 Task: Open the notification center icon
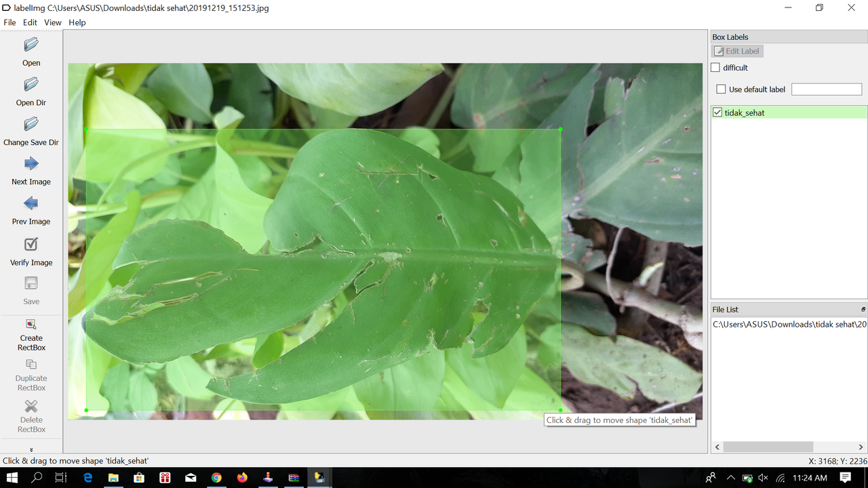[x=846, y=478]
